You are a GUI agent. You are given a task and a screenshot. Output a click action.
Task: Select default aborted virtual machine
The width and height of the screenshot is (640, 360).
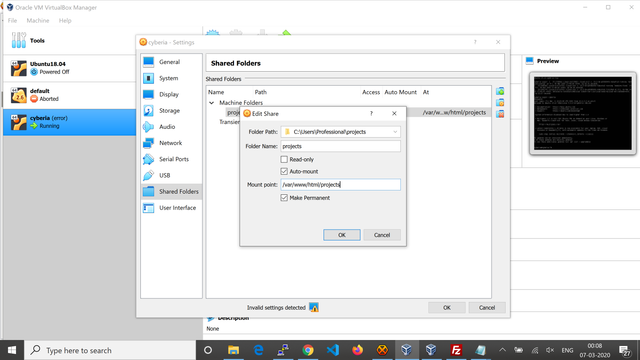click(x=69, y=95)
